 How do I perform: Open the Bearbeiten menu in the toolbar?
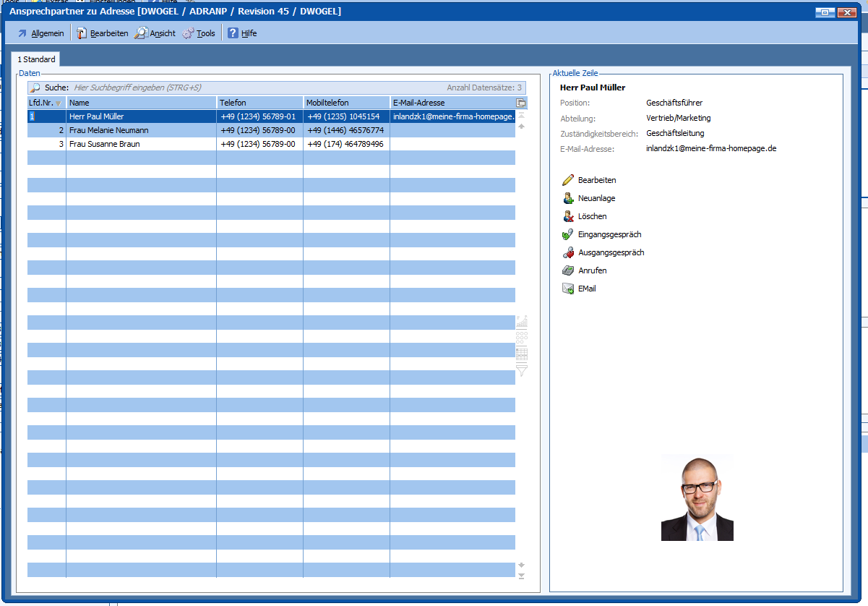pyautogui.click(x=103, y=33)
